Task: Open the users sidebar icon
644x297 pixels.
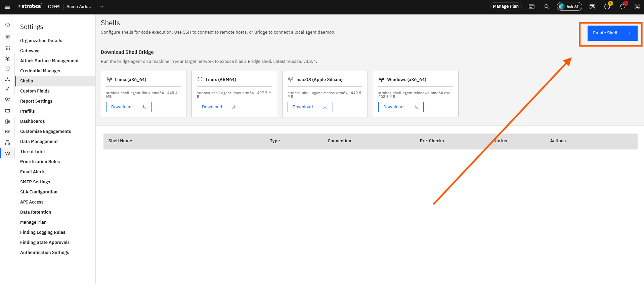Action: (7, 143)
